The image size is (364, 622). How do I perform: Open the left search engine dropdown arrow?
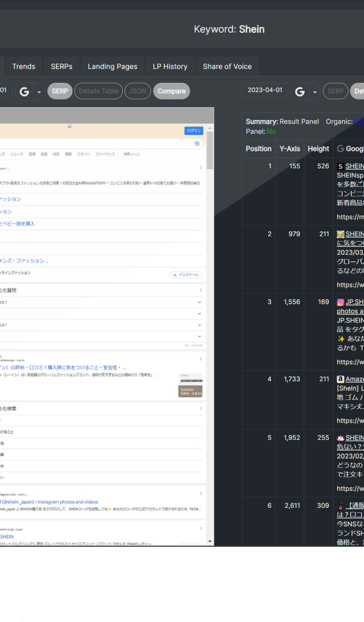pyautogui.click(x=39, y=92)
